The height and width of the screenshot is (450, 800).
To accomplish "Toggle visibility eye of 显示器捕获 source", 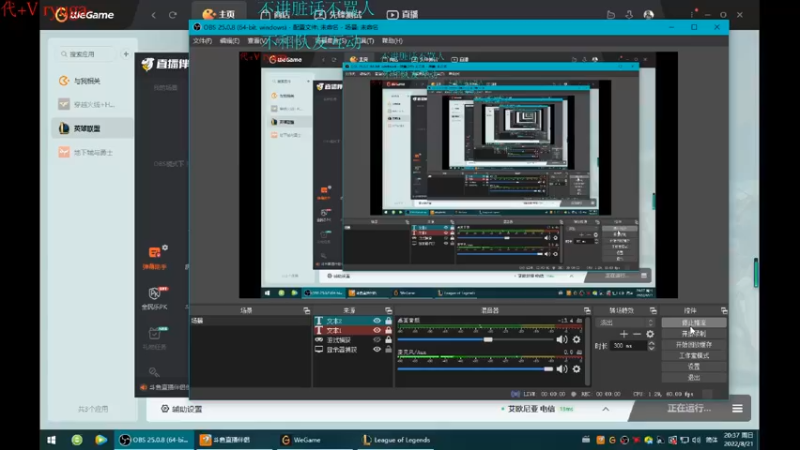I will 377,349.
